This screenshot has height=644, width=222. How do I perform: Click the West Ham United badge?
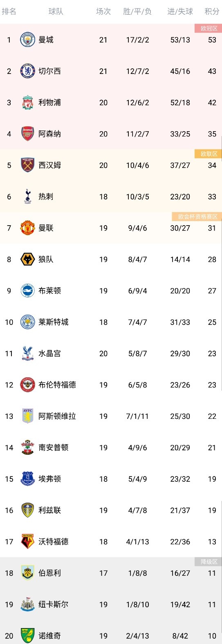coord(28,165)
